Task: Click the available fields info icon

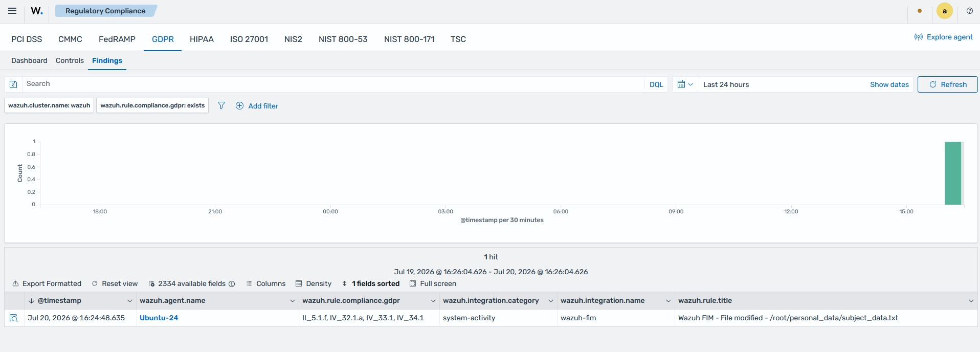Action: (x=232, y=284)
